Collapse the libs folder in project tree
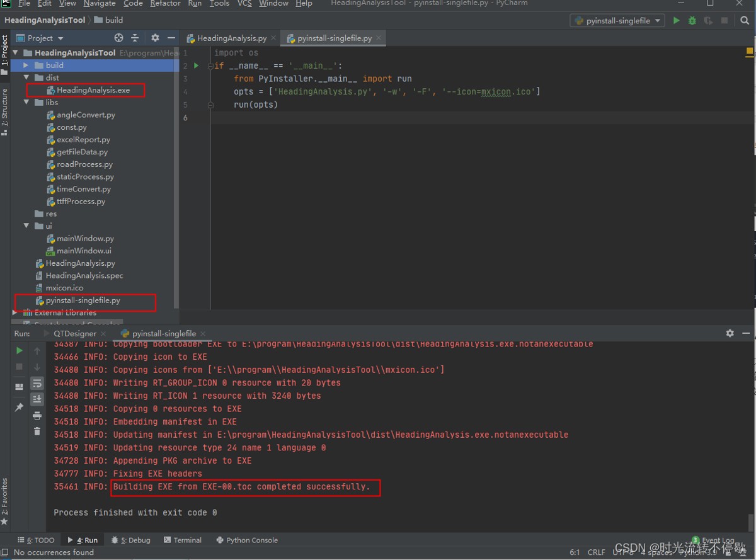This screenshot has height=560, width=756. coord(26,102)
